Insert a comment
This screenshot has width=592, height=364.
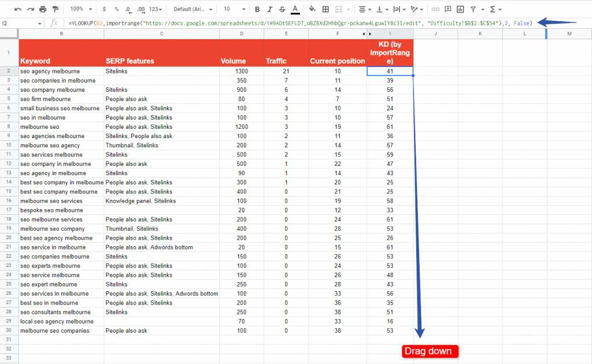click(x=448, y=9)
